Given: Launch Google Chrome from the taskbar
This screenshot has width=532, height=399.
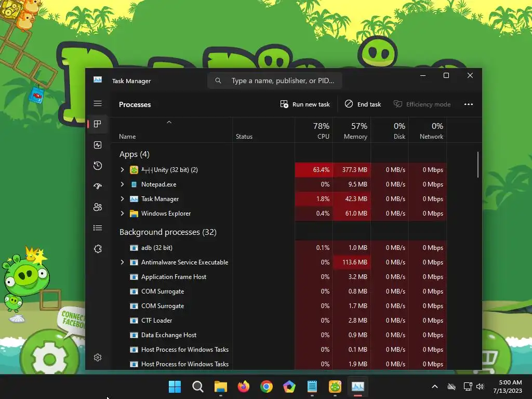Looking at the screenshot, I should click(267, 387).
